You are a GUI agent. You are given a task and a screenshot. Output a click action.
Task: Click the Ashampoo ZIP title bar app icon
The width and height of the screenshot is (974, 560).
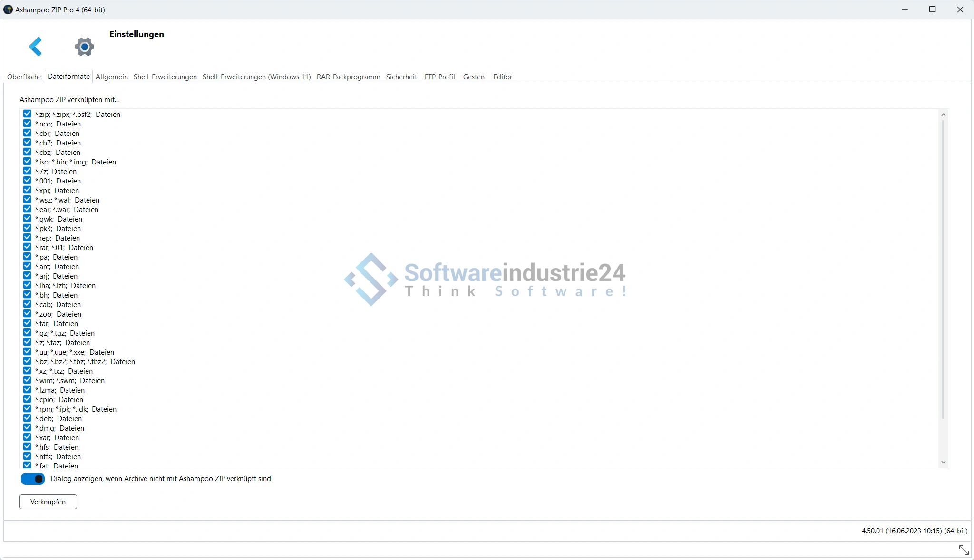pyautogui.click(x=8, y=10)
